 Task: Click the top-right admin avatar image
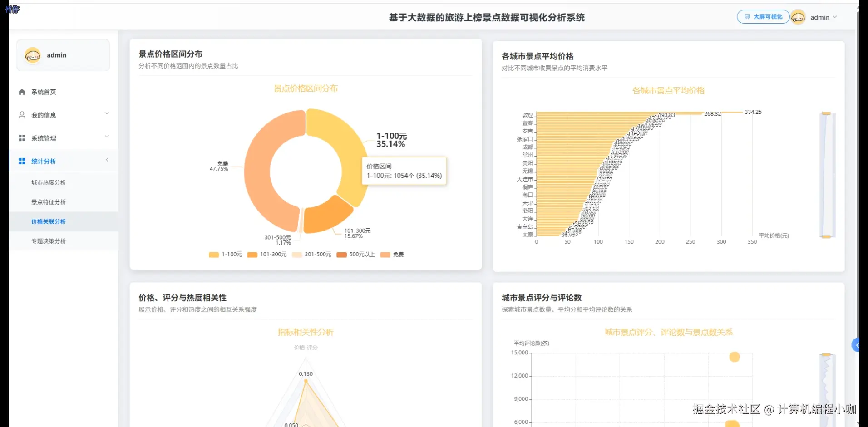click(x=798, y=17)
